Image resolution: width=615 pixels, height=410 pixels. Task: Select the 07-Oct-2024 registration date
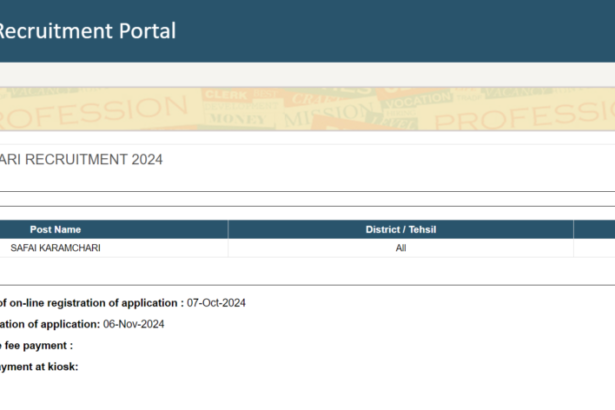pyautogui.click(x=216, y=303)
